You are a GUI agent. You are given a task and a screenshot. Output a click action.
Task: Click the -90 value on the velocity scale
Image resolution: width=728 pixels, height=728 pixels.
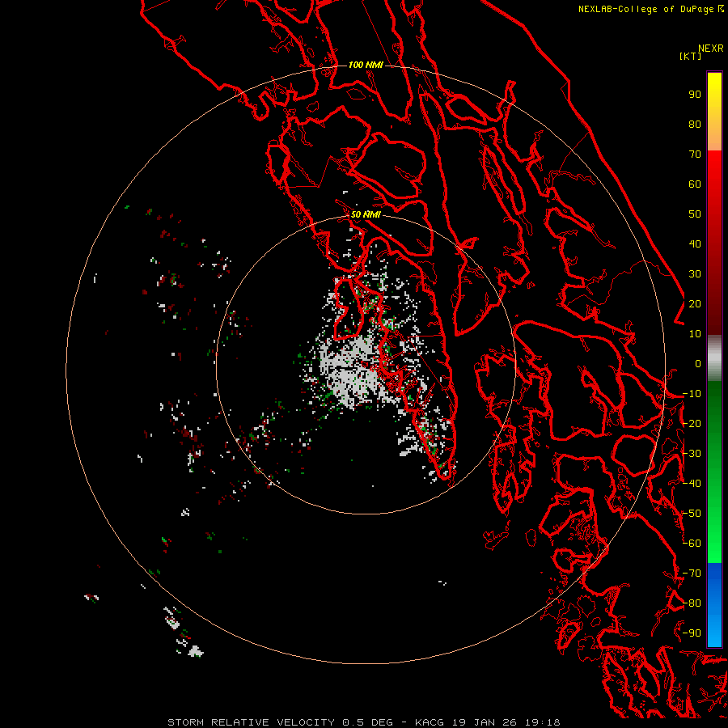point(692,633)
